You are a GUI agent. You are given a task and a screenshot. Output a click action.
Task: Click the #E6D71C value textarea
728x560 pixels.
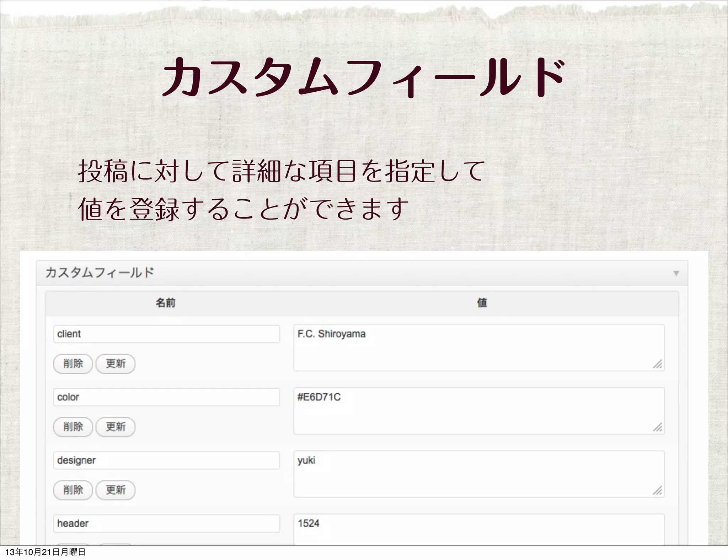point(479,411)
